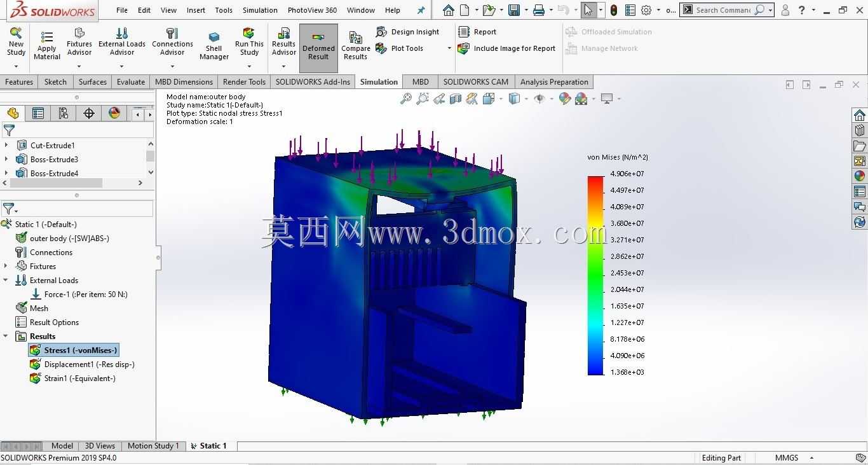The height and width of the screenshot is (465, 868).
Task: Switch to the Features tab
Action: tap(19, 81)
